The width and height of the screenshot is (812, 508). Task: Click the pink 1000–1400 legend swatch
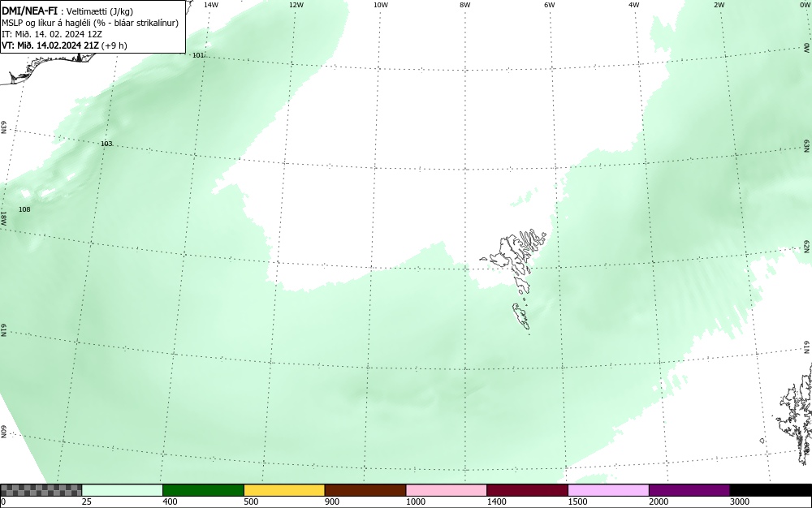(x=447, y=490)
